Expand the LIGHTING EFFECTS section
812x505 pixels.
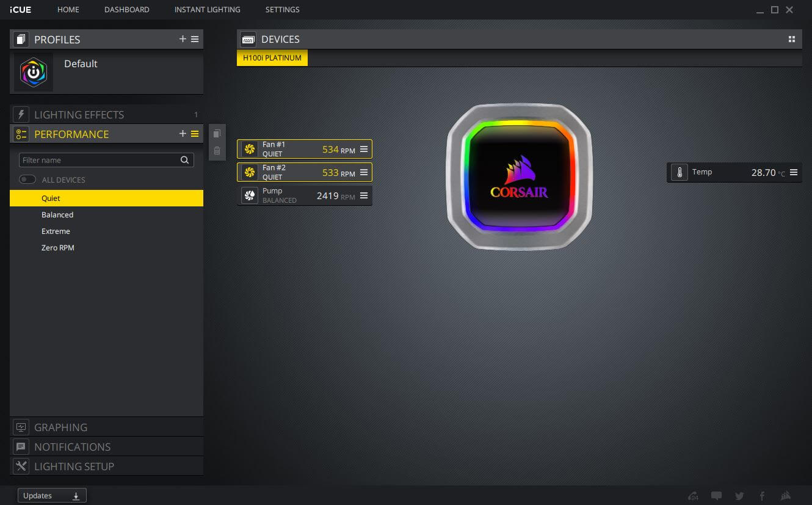(x=106, y=115)
